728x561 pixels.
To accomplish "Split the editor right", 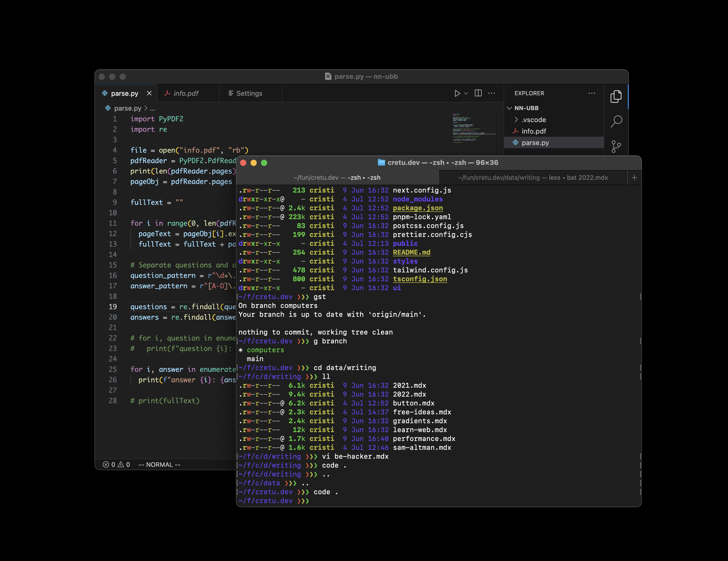I will tap(478, 93).
